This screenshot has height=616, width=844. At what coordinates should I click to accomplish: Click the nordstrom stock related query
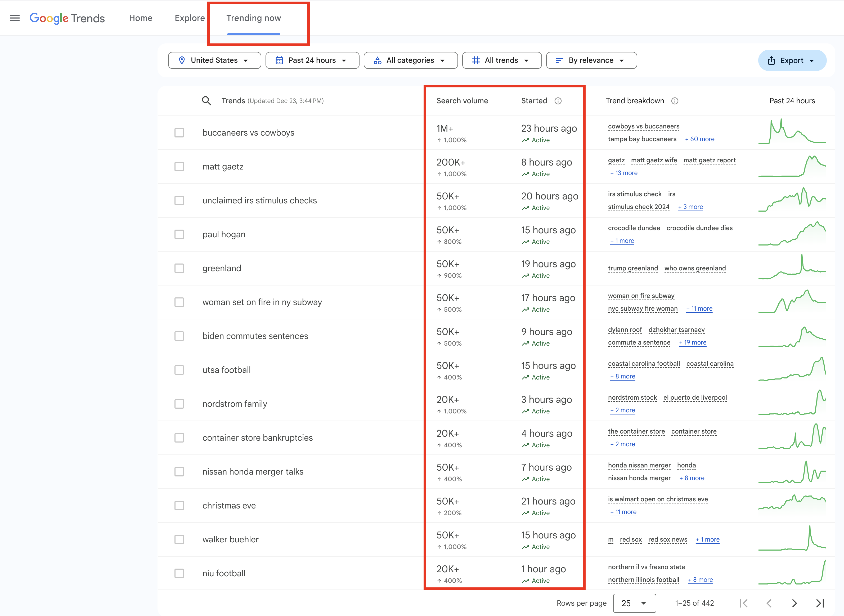point(633,398)
